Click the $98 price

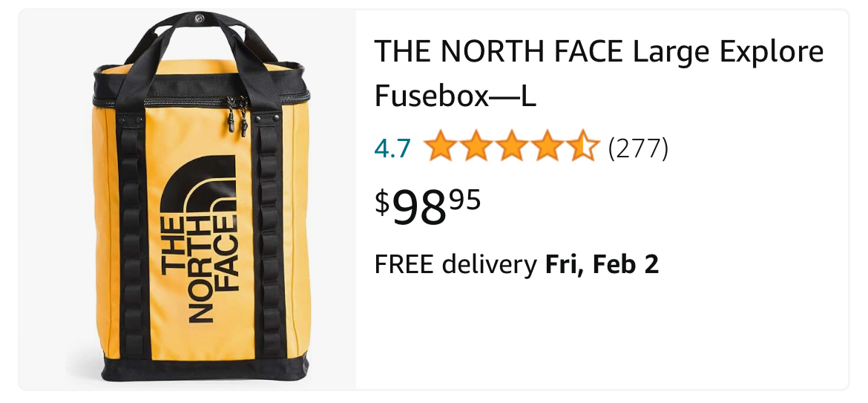(411, 208)
